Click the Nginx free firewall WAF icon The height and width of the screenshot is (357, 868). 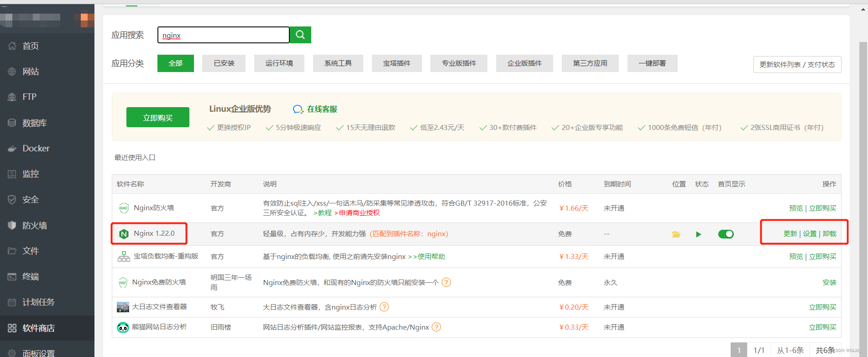123,283
